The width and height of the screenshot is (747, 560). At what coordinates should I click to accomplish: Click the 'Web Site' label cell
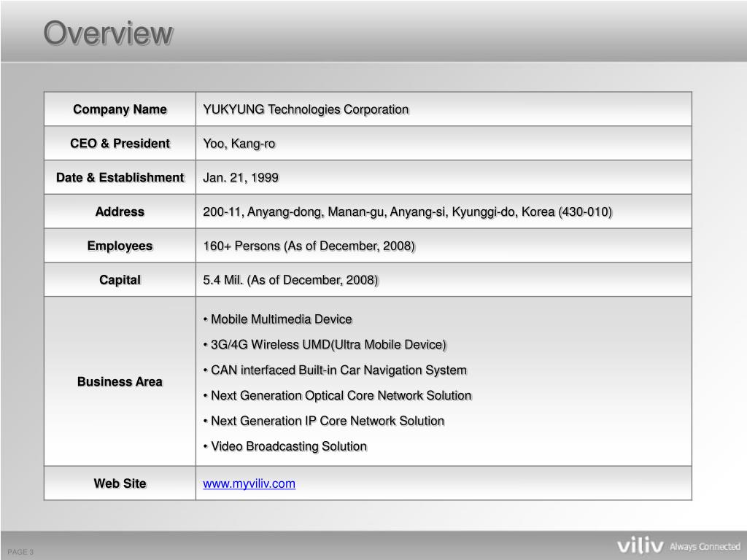[x=120, y=483]
